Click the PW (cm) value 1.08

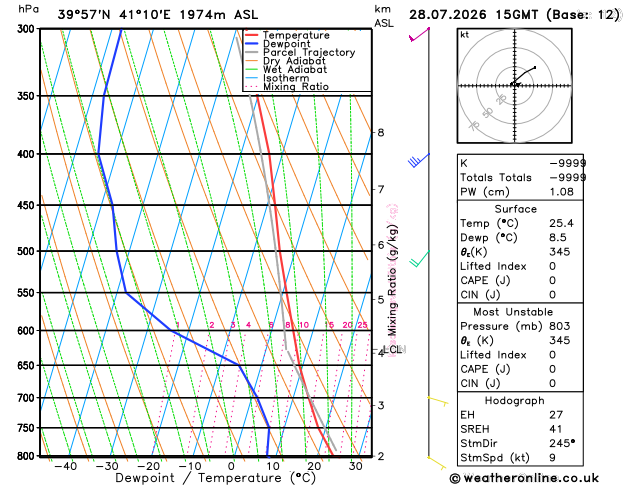[x=562, y=192]
